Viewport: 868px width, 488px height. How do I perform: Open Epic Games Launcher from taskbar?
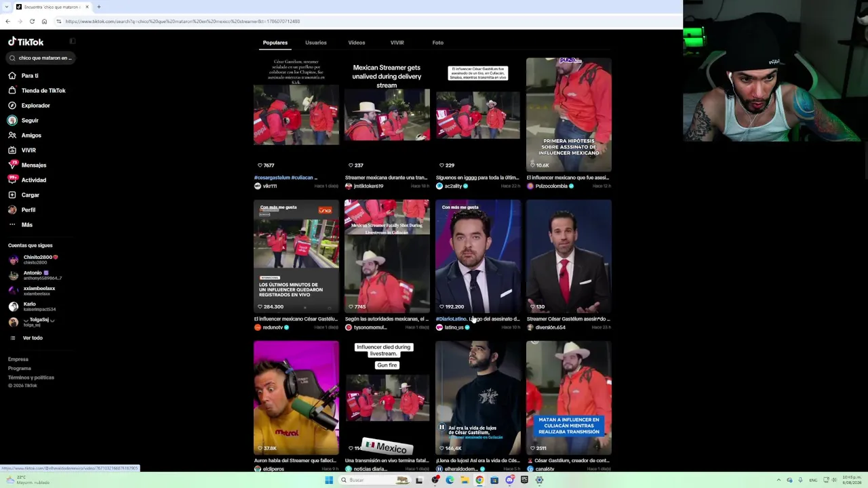[524, 480]
